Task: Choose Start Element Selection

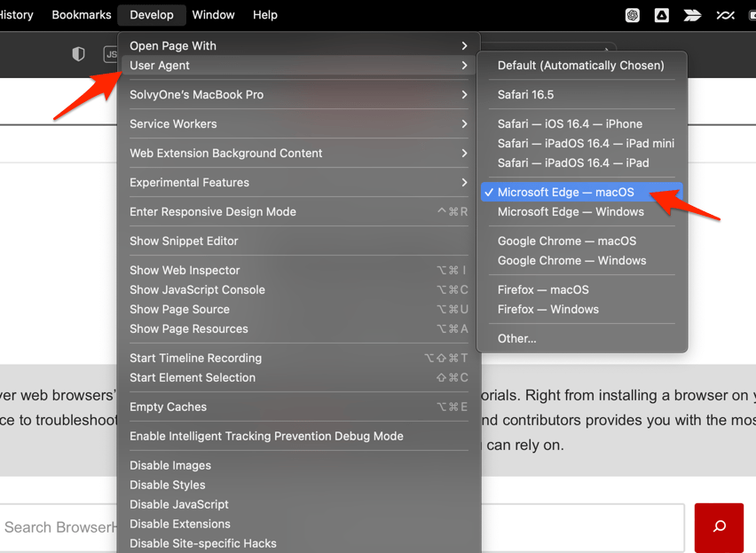Action: click(x=299, y=377)
